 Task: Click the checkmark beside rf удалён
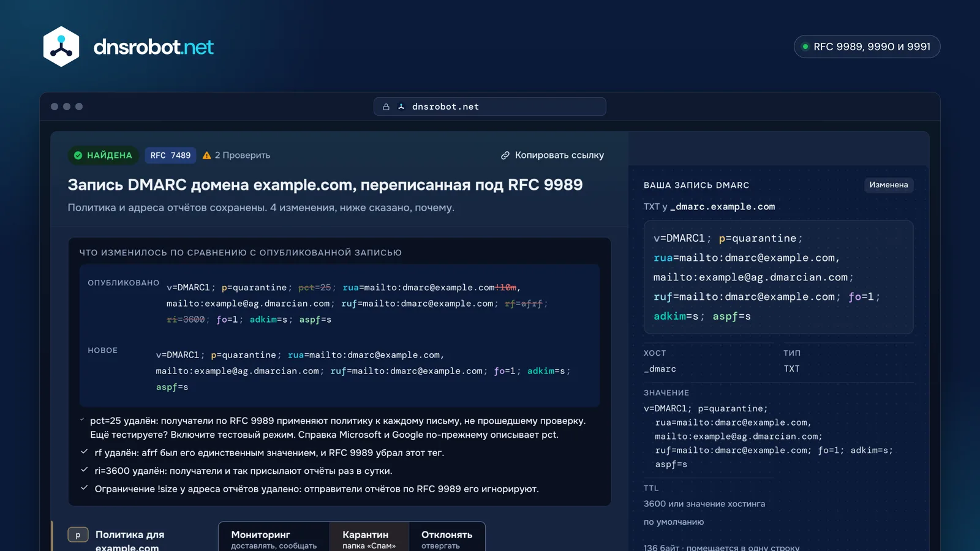point(85,452)
